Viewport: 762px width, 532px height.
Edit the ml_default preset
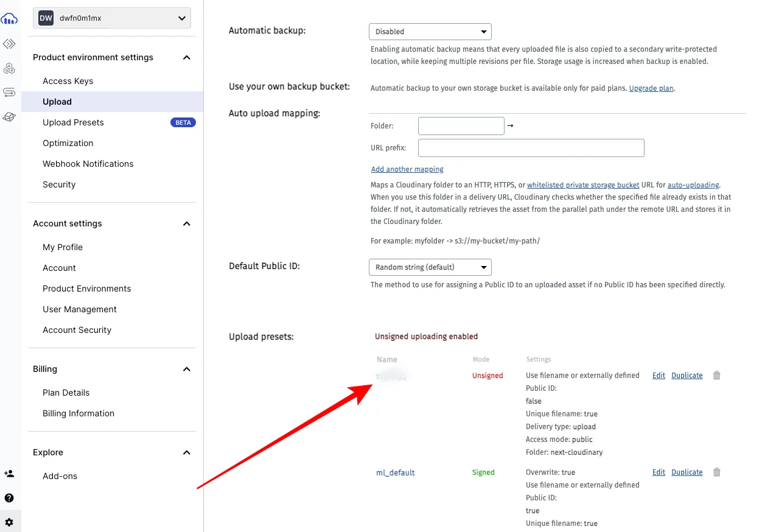coord(659,472)
